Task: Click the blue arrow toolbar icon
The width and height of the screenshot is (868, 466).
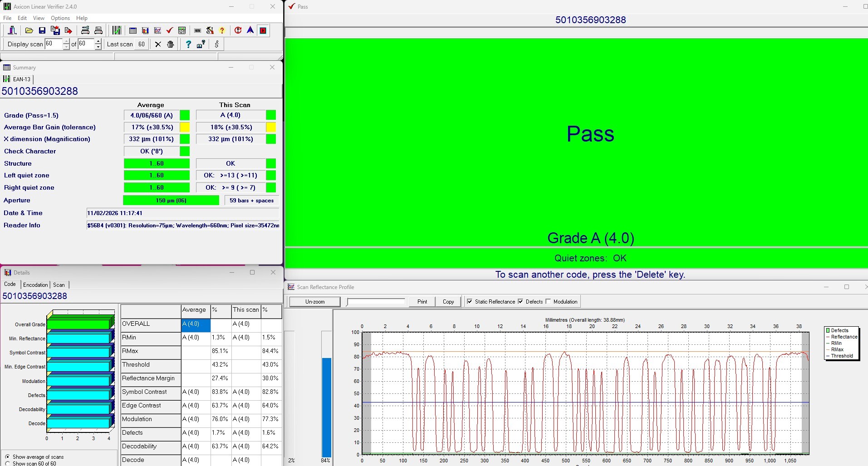Action: coord(250,30)
